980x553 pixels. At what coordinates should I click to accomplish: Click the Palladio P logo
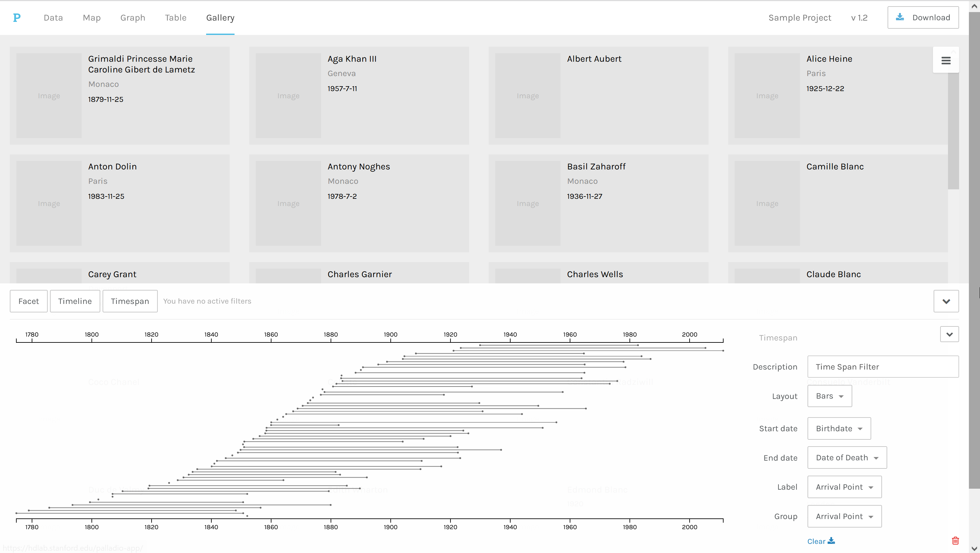pos(17,18)
